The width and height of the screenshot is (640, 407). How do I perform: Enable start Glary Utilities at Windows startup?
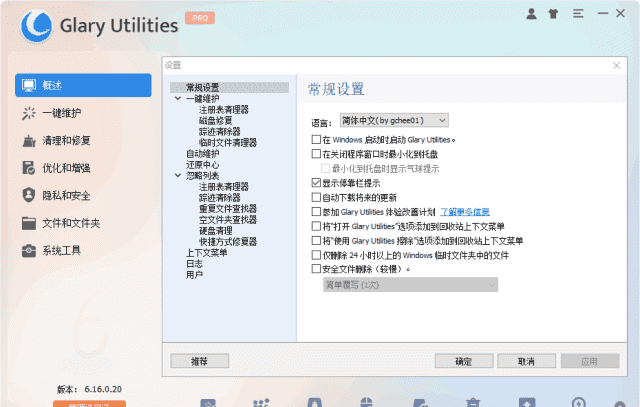pos(316,140)
